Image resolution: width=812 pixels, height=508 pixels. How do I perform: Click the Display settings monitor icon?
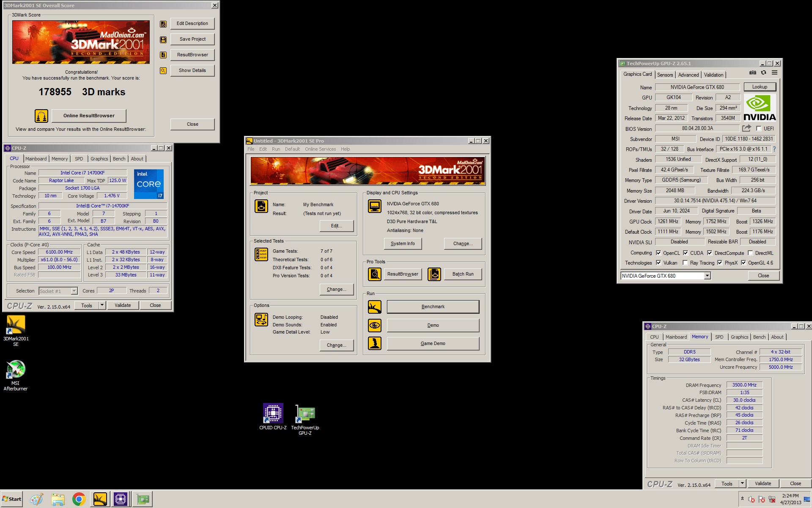[x=375, y=206]
